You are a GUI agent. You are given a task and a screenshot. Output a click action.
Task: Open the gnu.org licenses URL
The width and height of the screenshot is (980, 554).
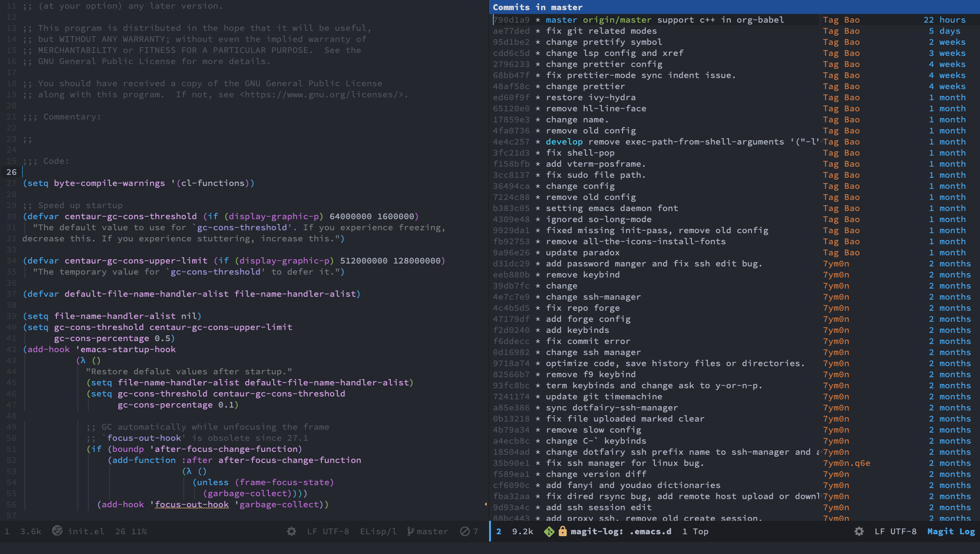324,94
